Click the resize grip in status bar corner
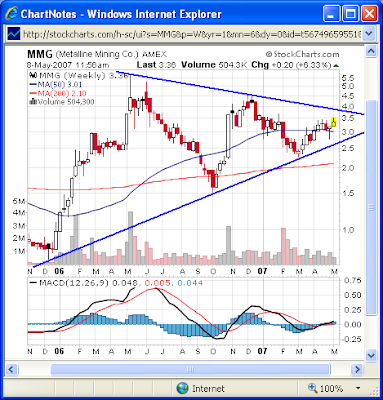The image size is (383, 400). click(375, 392)
